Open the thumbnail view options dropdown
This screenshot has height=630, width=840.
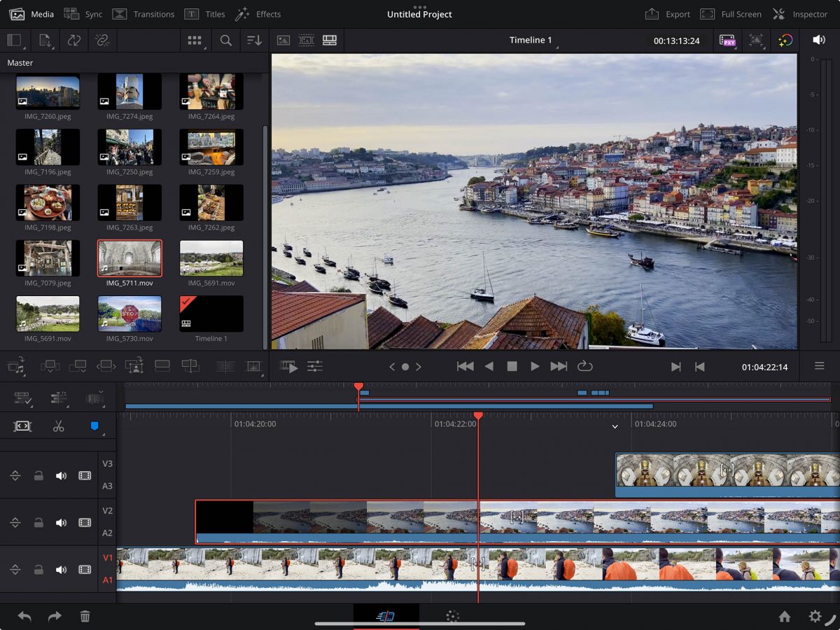tap(195, 41)
